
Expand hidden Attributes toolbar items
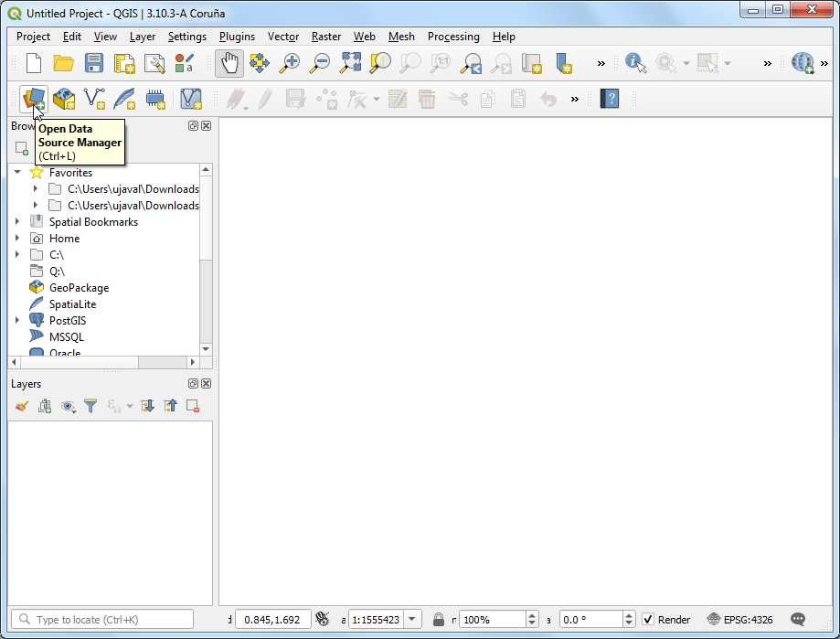pos(768,64)
